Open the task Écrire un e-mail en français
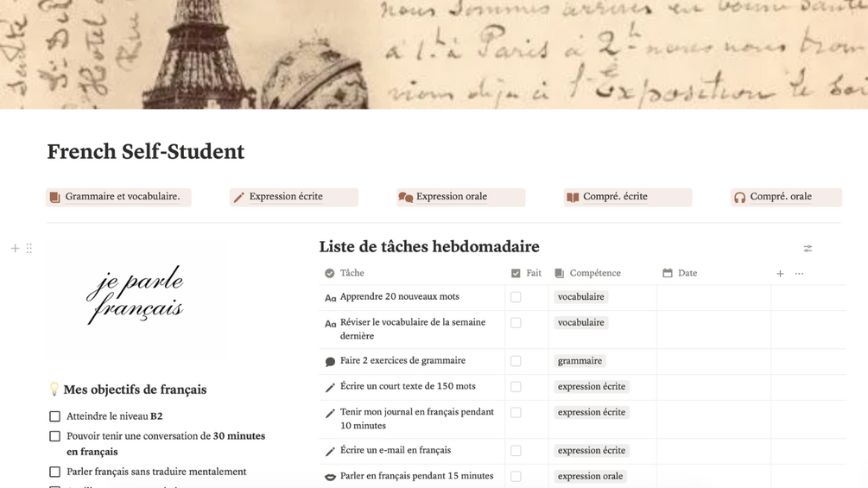The image size is (868, 488). click(396, 450)
